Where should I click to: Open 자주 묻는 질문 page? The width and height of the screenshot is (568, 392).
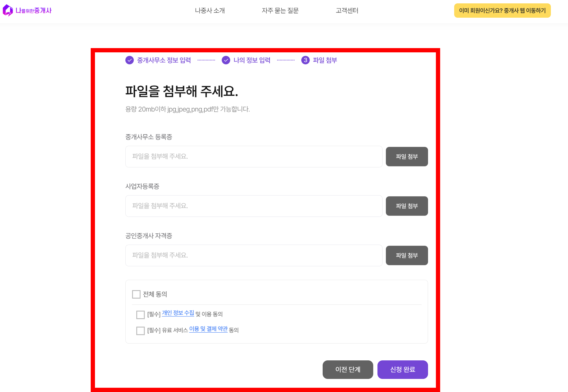click(x=280, y=11)
